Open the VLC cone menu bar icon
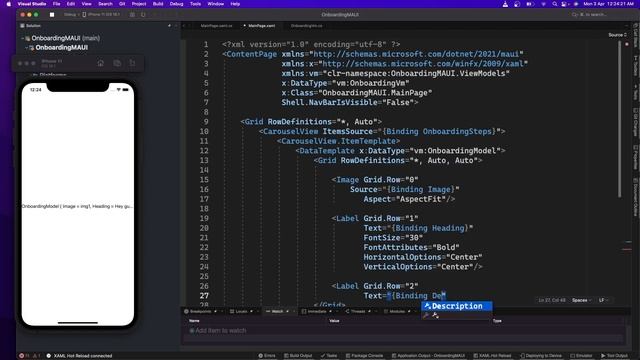Viewport: 640px width, 360px height. click(505, 4)
